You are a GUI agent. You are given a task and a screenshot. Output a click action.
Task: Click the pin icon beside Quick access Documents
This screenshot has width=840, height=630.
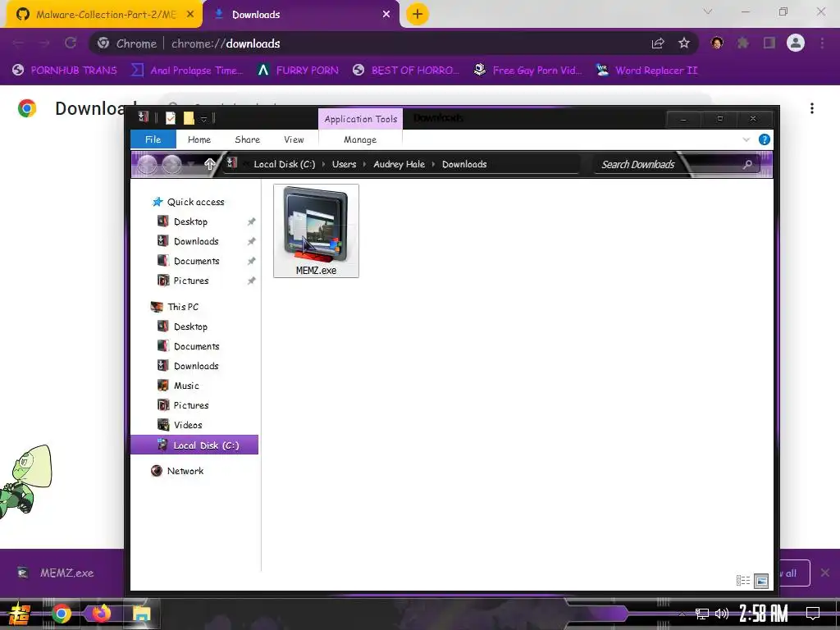point(251,261)
